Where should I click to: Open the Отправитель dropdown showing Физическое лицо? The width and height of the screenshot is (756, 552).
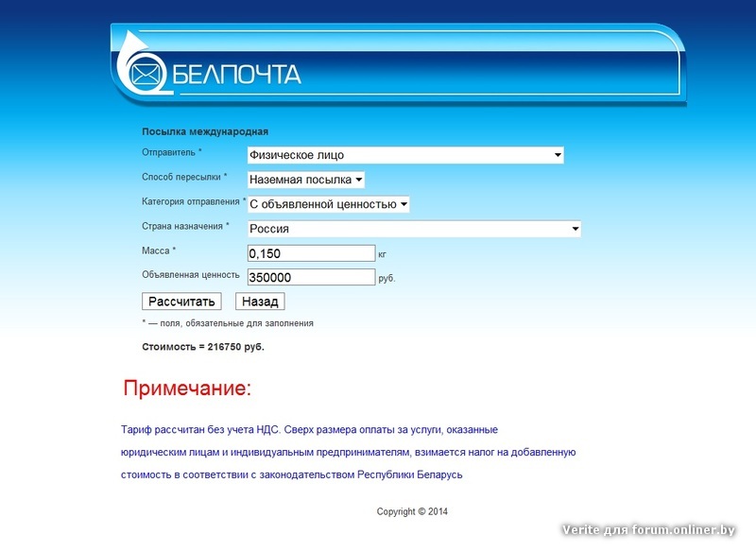(x=405, y=155)
